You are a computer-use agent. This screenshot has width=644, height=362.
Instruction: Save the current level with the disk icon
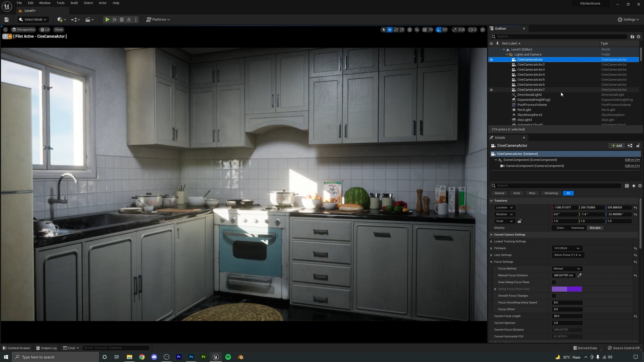pyautogui.click(x=6, y=19)
